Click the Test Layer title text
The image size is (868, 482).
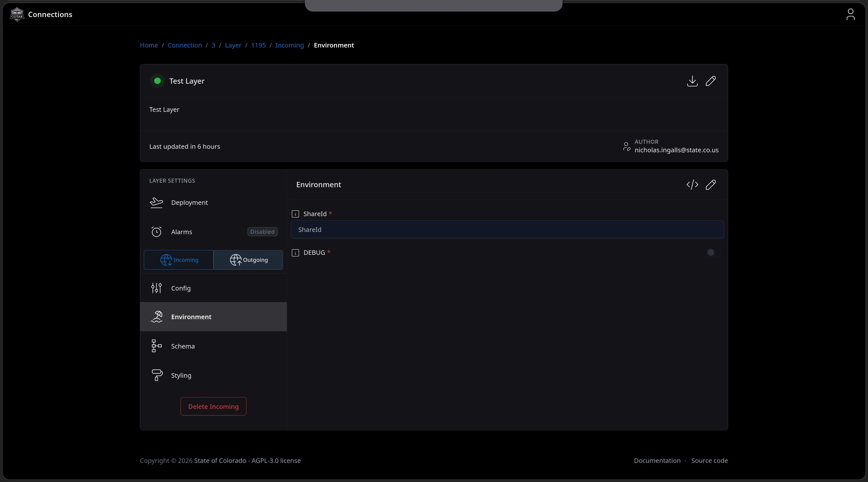click(187, 81)
